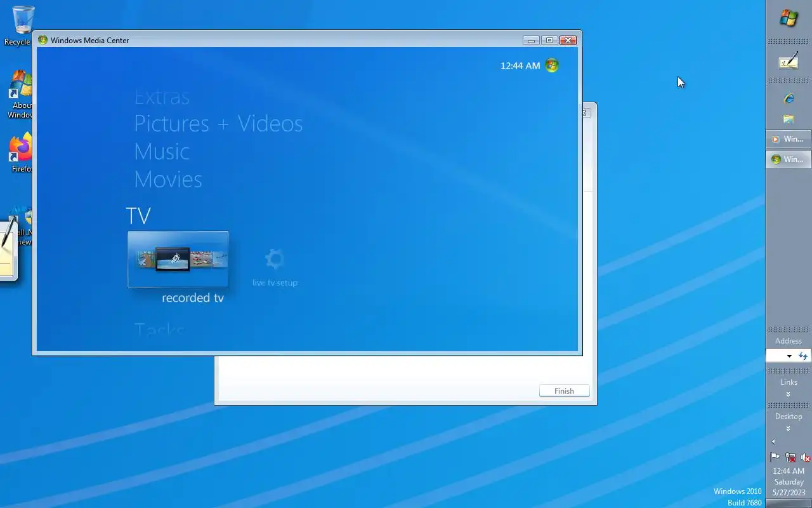812x508 pixels.
Task: Click the muted volume tray icon
Action: pyautogui.click(x=806, y=457)
